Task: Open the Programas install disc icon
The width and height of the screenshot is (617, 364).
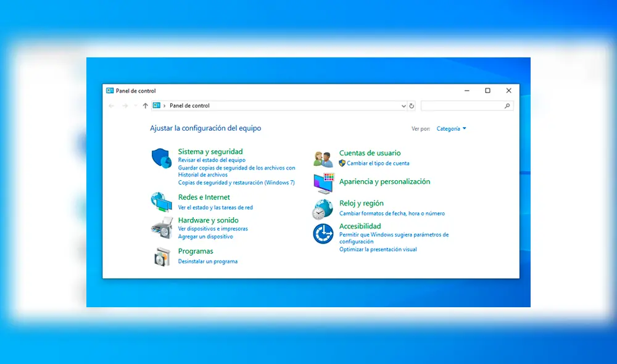Action: pos(161,256)
